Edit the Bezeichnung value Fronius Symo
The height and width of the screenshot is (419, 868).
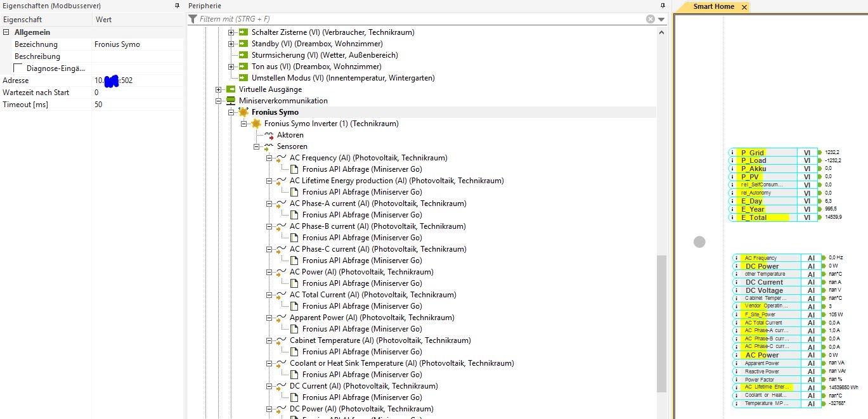coord(138,44)
